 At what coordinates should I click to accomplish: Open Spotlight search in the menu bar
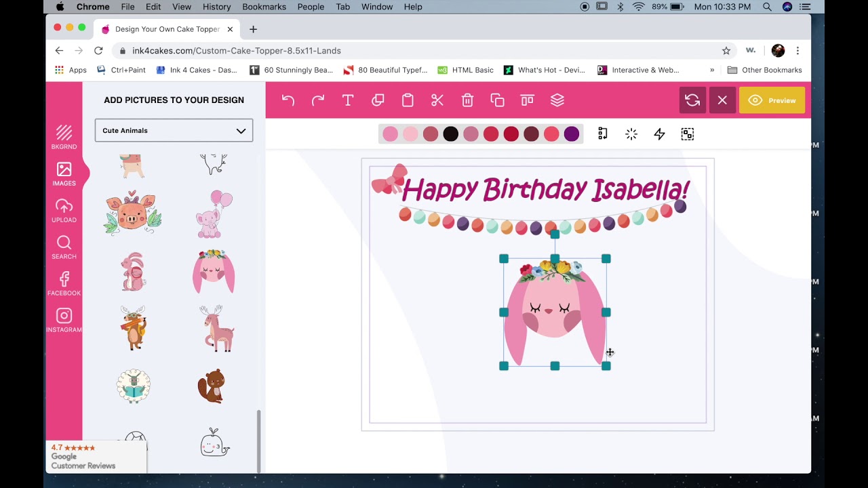(x=767, y=7)
